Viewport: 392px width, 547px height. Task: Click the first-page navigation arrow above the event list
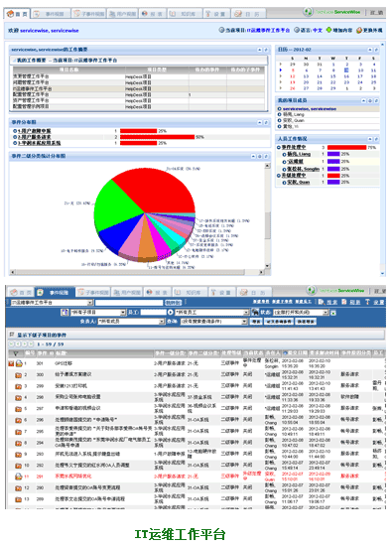coord(11,343)
